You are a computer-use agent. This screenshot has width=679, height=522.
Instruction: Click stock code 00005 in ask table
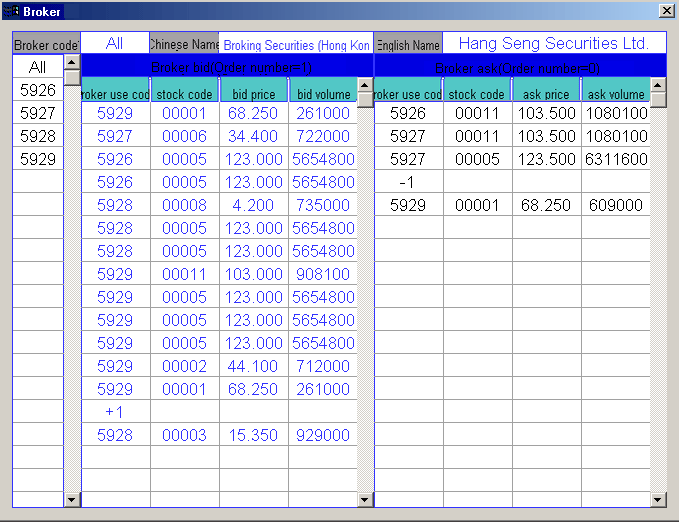click(477, 159)
